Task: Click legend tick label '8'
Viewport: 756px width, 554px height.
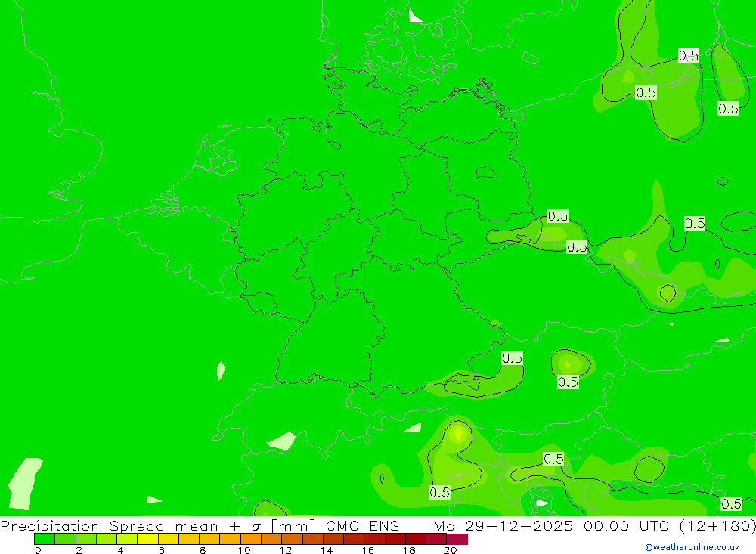Action: coord(203,550)
